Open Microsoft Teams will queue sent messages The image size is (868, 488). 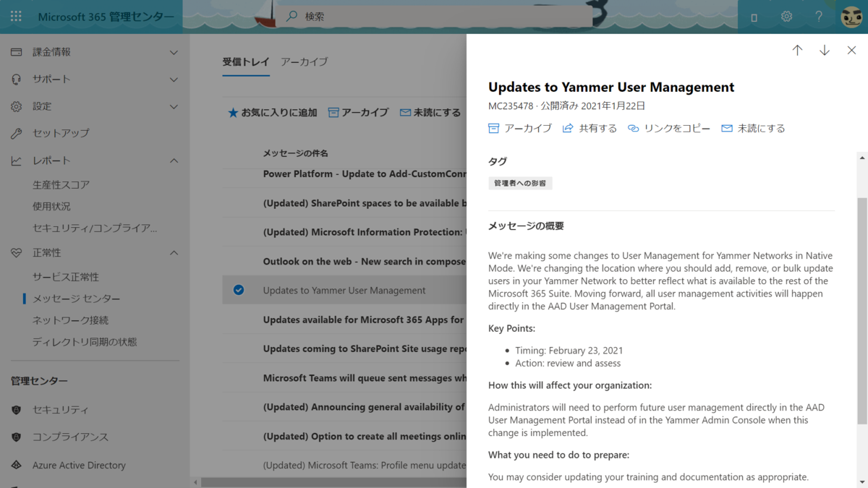(365, 377)
